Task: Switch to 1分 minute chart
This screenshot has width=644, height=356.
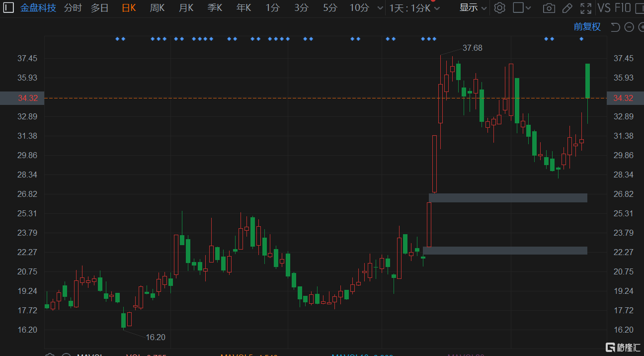Action: (x=272, y=8)
